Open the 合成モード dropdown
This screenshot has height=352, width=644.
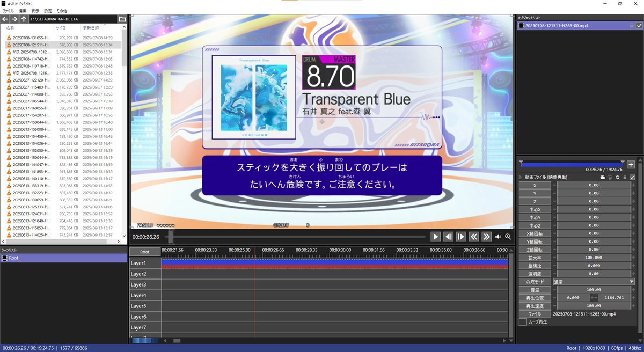(x=594, y=282)
